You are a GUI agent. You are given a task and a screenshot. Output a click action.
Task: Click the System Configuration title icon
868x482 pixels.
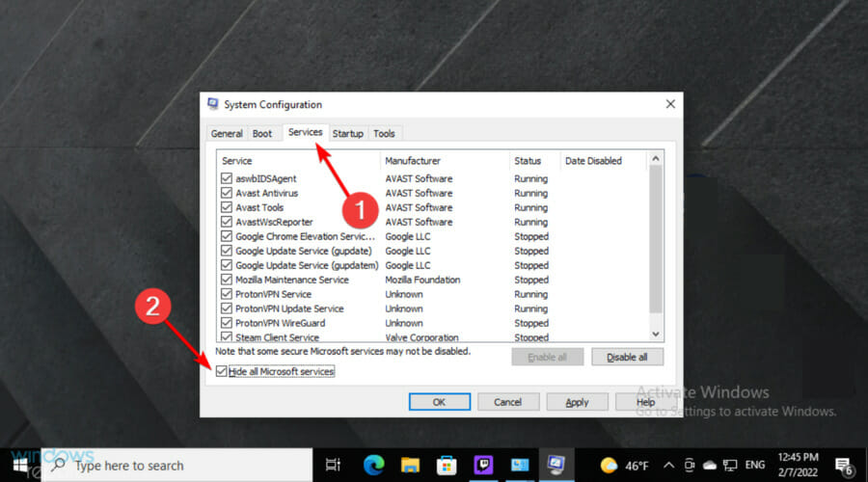click(212, 104)
